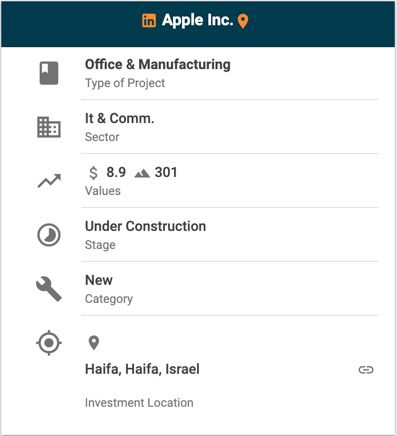Viewport: 397px width, 436px height.
Task: Click the orange location pin in header
Action: (x=243, y=21)
